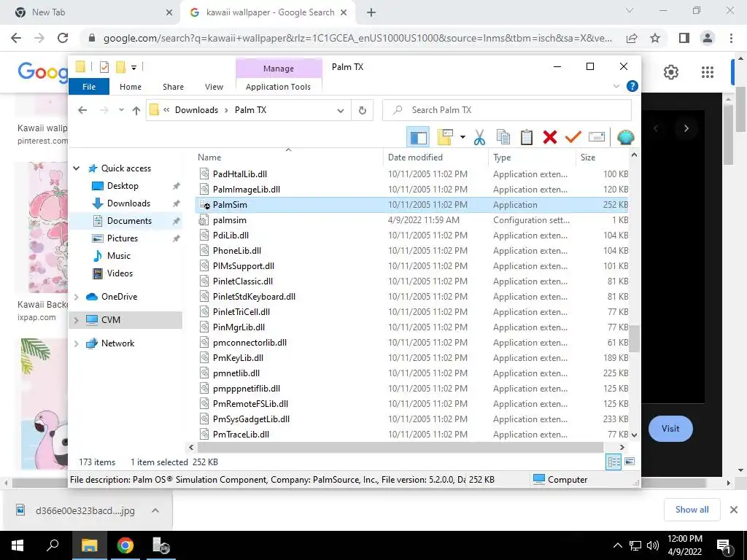Click the folder view toolbar icon
The image size is (747, 560).
click(x=445, y=138)
